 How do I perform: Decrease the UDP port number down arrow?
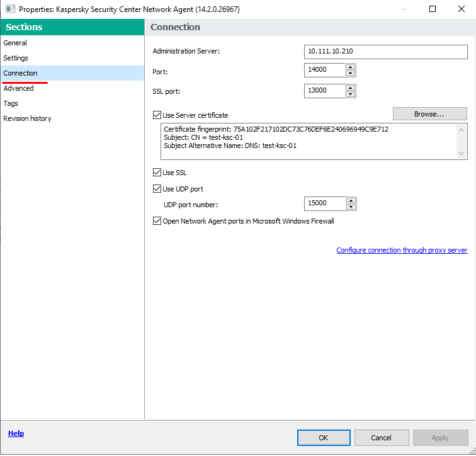pyautogui.click(x=351, y=207)
